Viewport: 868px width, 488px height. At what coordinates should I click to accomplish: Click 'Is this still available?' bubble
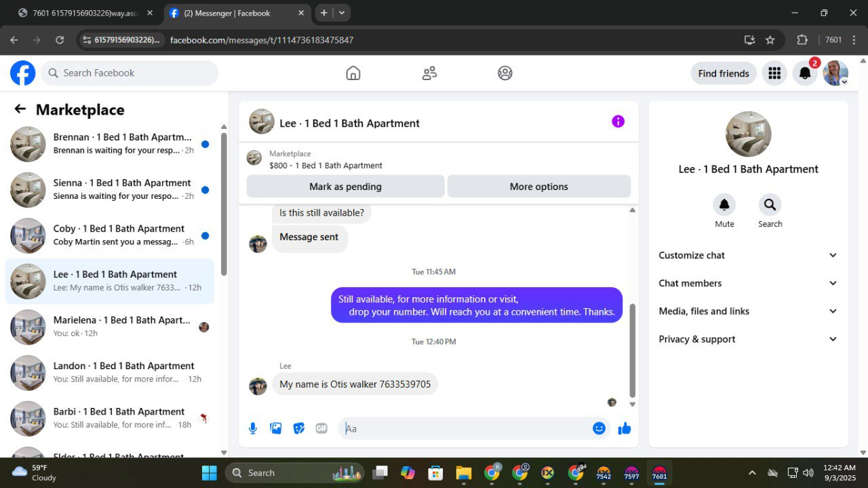321,213
